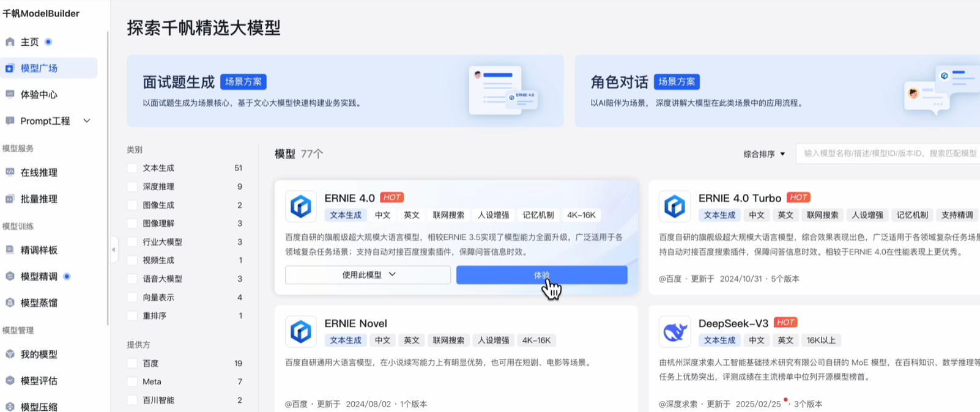
Task: Click 场景方案 tag on 角色对话 banner
Action: tap(677, 82)
